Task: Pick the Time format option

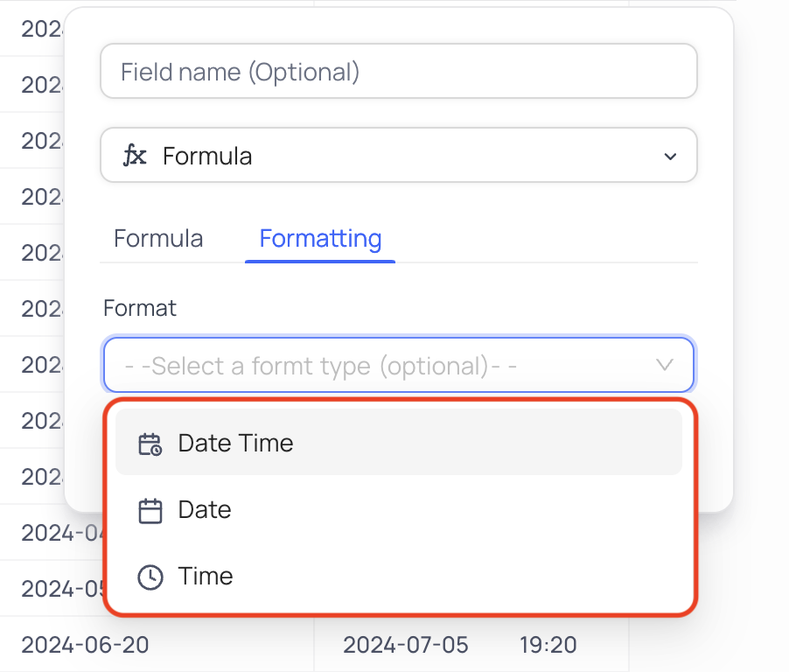Action: click(x=399, y=576)
